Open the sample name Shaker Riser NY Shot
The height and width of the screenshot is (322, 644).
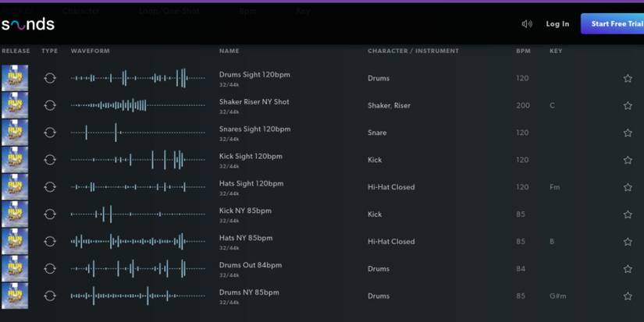coord(254,101)
